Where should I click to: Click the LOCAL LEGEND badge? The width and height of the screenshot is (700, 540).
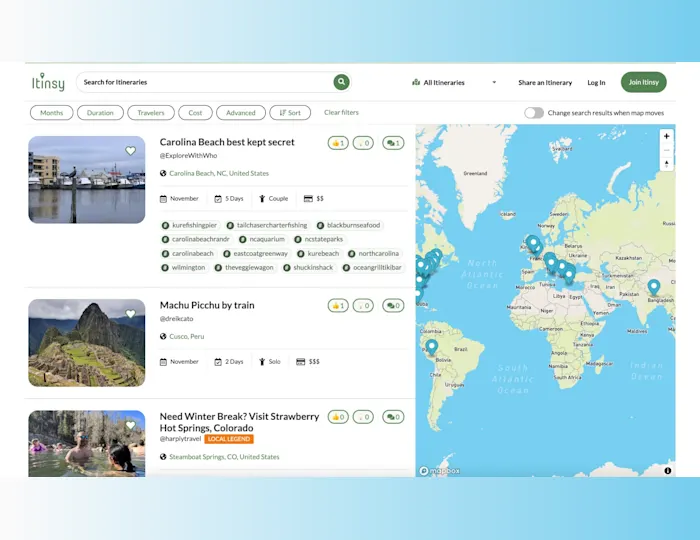(x=229, y=439)
